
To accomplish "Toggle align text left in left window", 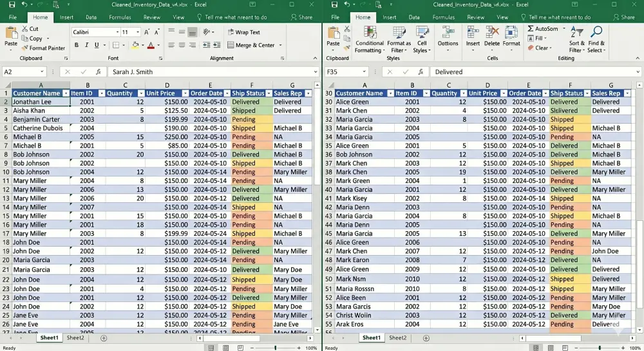I will point(171,45).
